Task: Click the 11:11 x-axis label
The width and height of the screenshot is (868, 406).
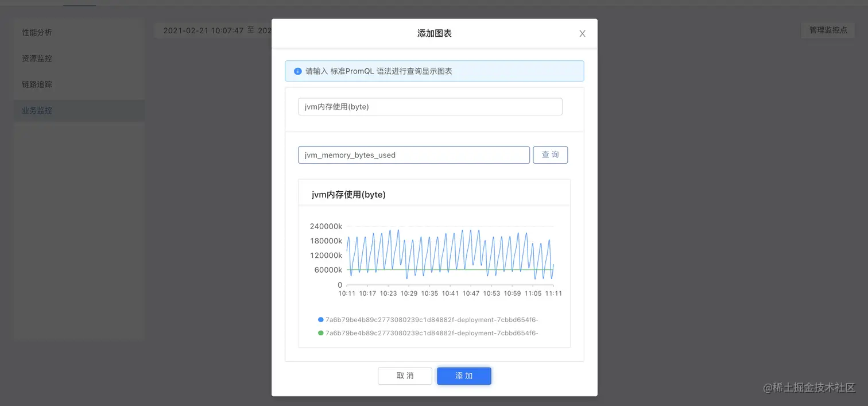Action: pos(553,293)
